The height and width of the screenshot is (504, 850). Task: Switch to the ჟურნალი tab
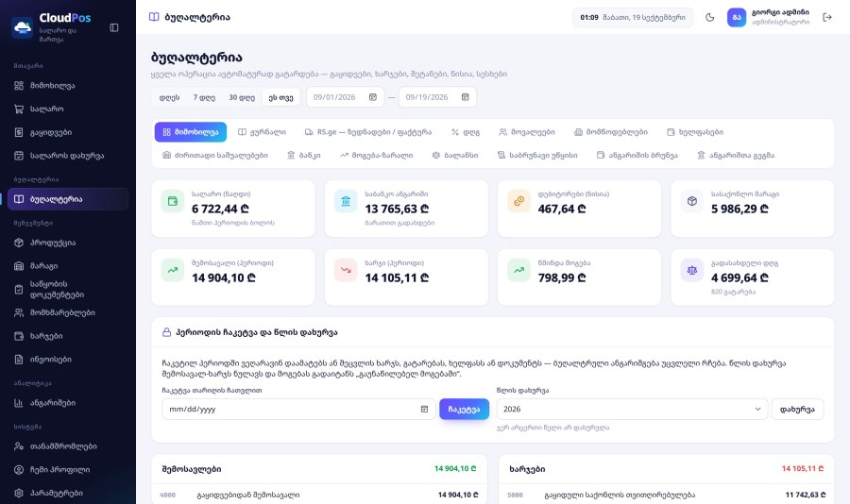coord(263,132)
